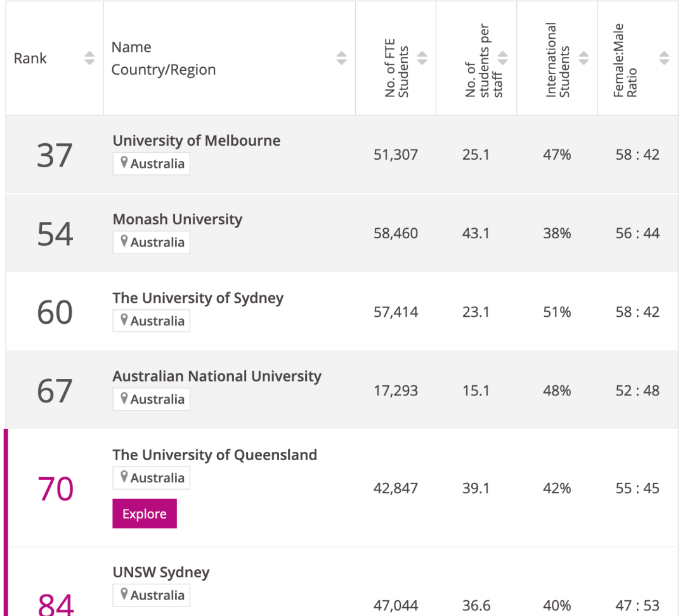
Task: Click rank 70 number cell
Action: point(55,489)
